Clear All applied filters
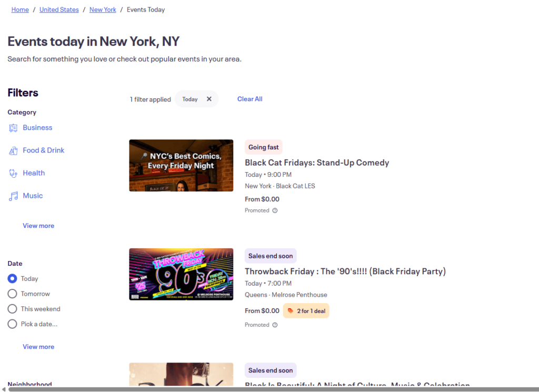The width and height of the screenshot is (539, 392). coord(249,99)
